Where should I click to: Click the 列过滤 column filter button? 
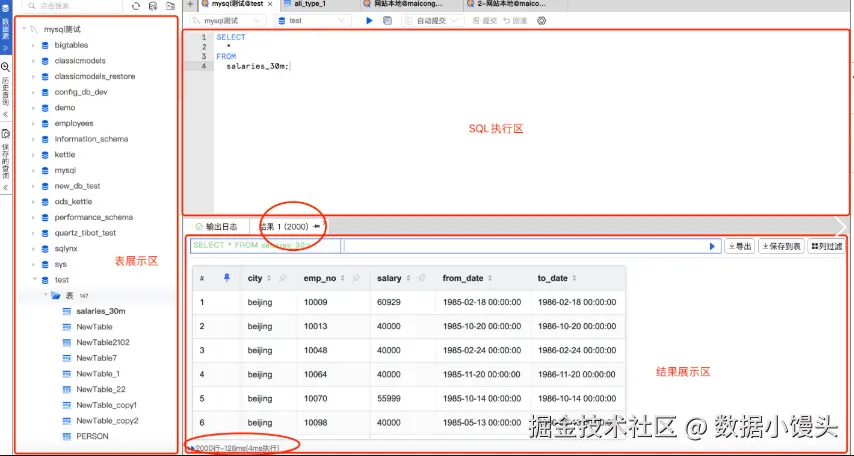tap(826, 247)
